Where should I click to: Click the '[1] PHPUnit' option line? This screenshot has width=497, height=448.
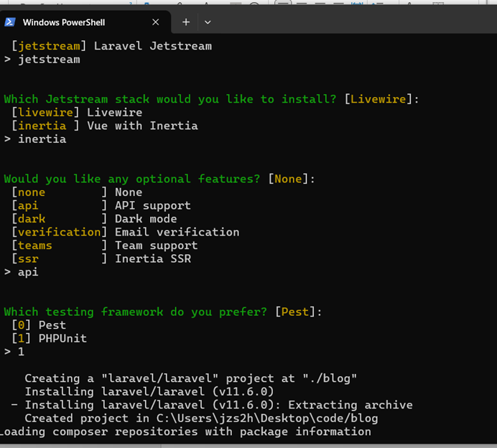[x=49, y=339]
